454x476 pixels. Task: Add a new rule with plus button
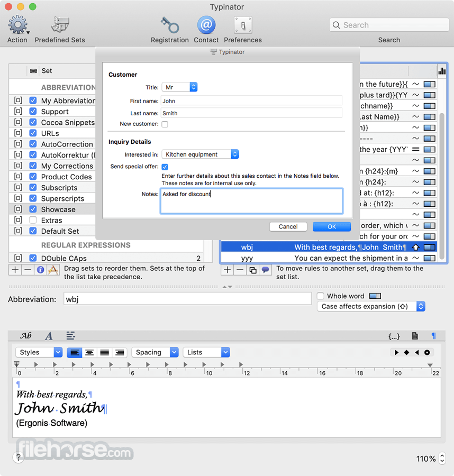227,270
